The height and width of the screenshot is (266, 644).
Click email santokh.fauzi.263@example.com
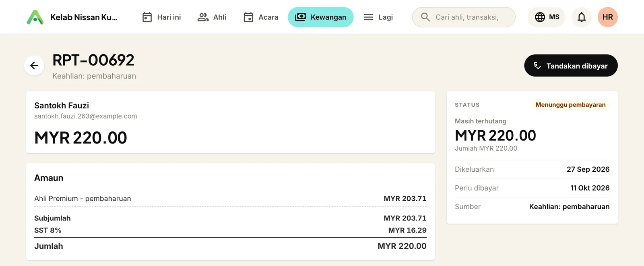[x=86, y=116]
